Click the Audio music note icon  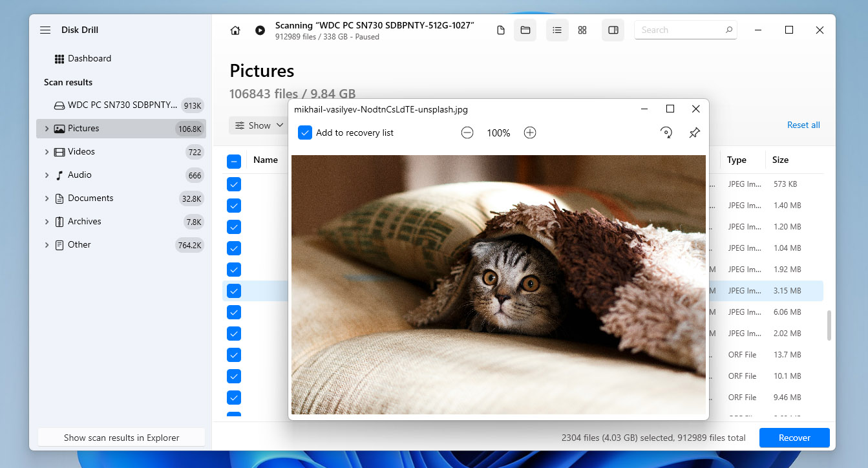(x=59, y=175)
